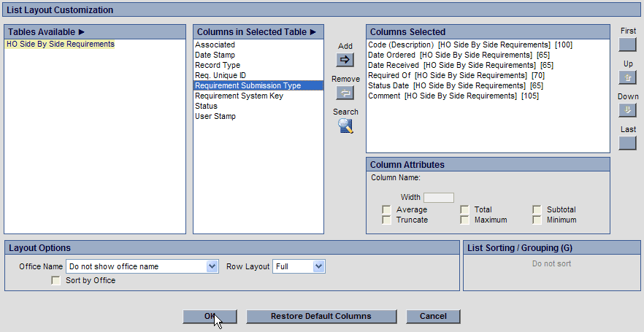Toggle the Truncate checkbox

pyautogui.click(x=386, y=220)
